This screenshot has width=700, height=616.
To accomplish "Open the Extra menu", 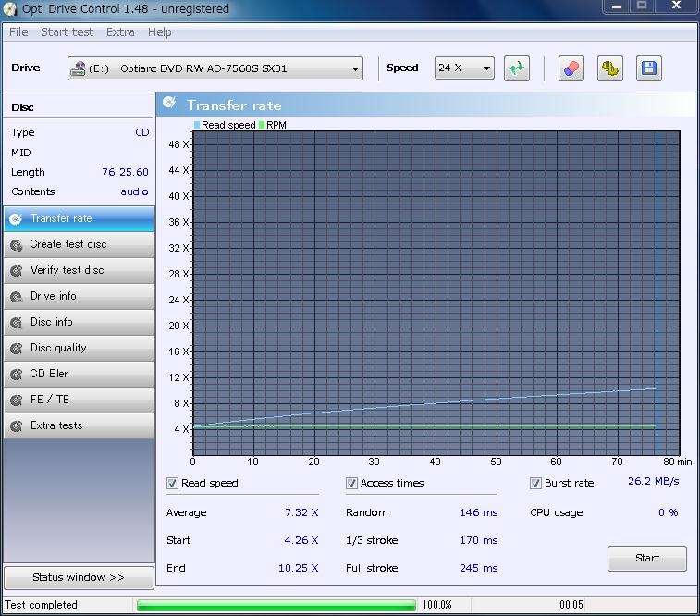I will pyautogui.click(x=120, y=31).
